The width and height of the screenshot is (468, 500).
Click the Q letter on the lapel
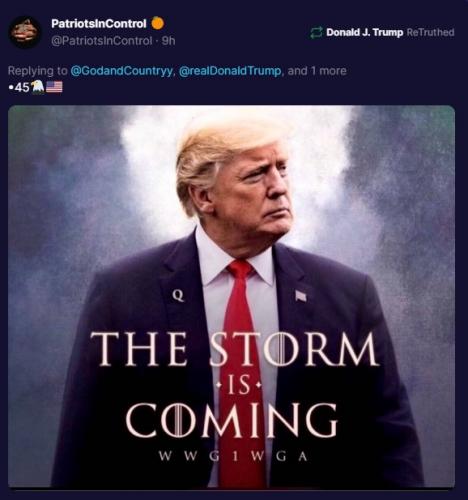pyautogui.click(x=179, y=295)
